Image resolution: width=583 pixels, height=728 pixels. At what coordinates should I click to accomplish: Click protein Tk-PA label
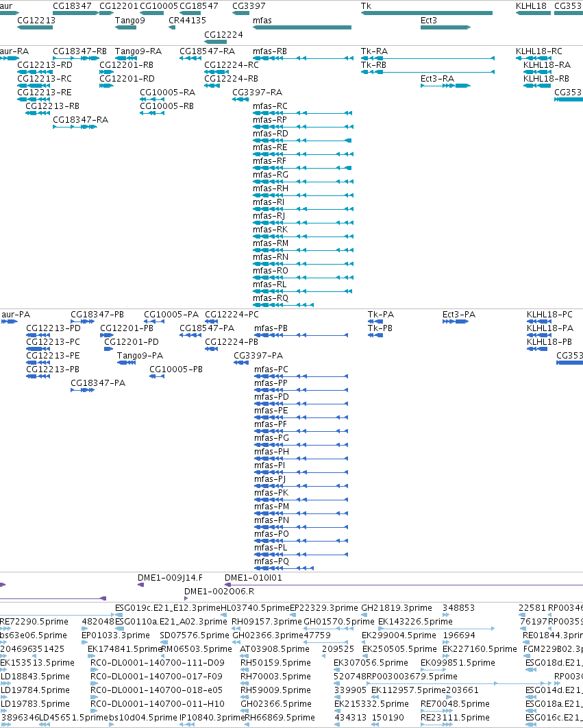tap(381, 315)
